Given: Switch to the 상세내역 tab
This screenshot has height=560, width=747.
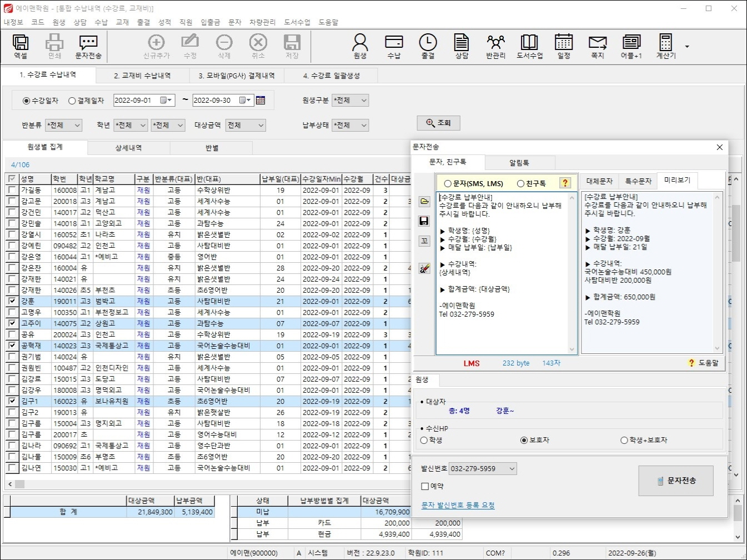Looking at the screenshot, I should pyautogui.click(x=128, y=148).
